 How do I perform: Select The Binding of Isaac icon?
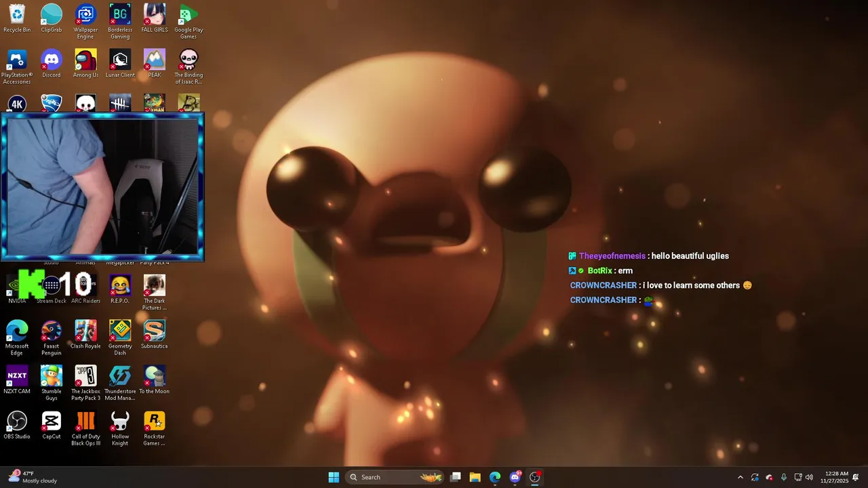(189, 66)
